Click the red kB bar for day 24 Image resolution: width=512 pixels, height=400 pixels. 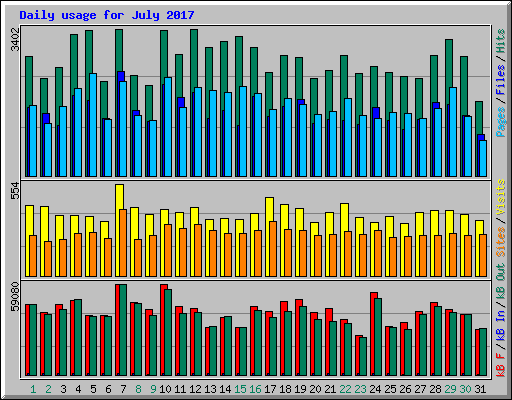[373, 334]
